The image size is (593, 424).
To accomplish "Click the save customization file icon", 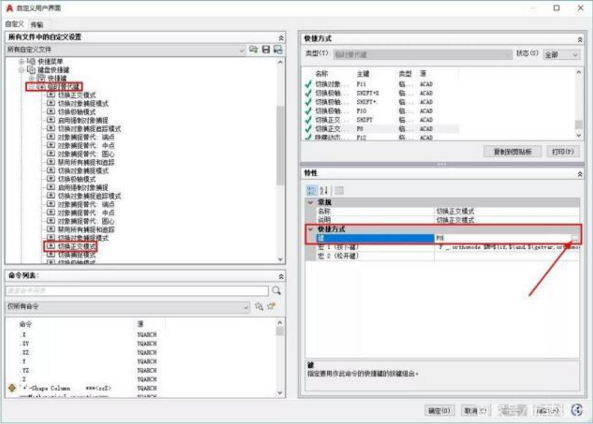I will pyautogui.click(x=266, y=50).
